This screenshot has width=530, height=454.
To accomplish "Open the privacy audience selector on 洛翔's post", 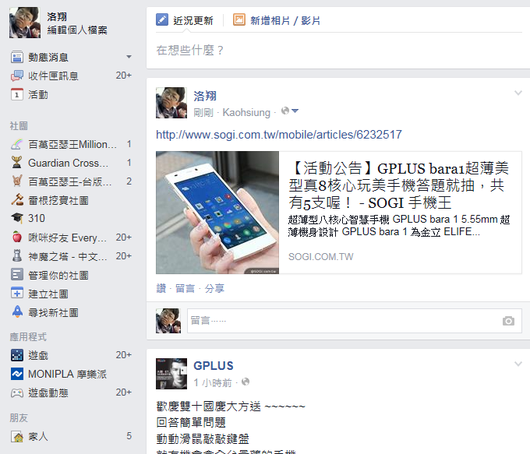I will [290, 111].
